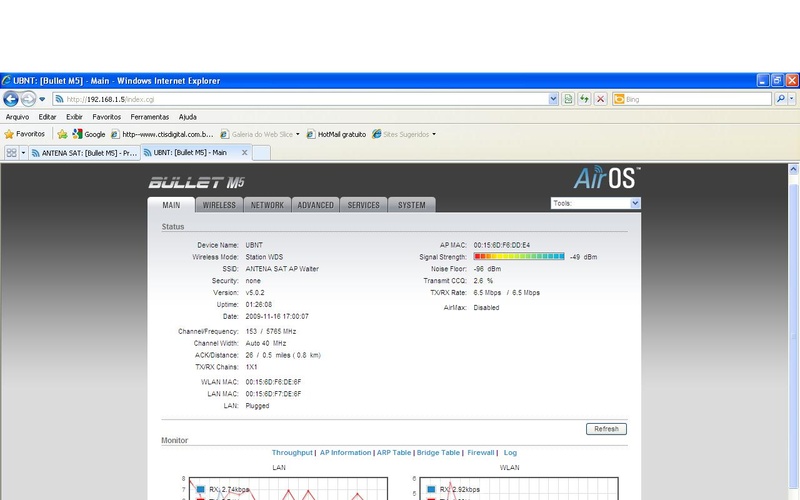Switch to the NETWORK tab
The width and height of the screenshot is (800, 500).
267,205
